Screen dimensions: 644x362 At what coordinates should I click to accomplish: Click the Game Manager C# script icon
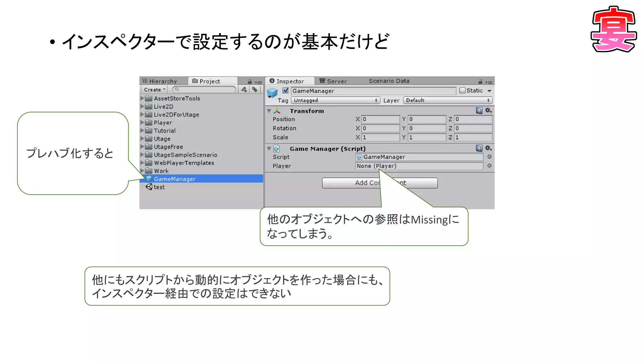[x=277, y=149]
